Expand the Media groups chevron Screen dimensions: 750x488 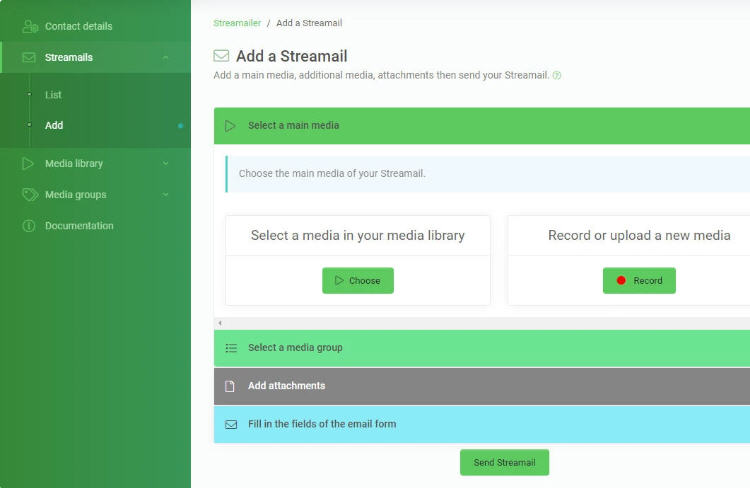tap(165, 195)
